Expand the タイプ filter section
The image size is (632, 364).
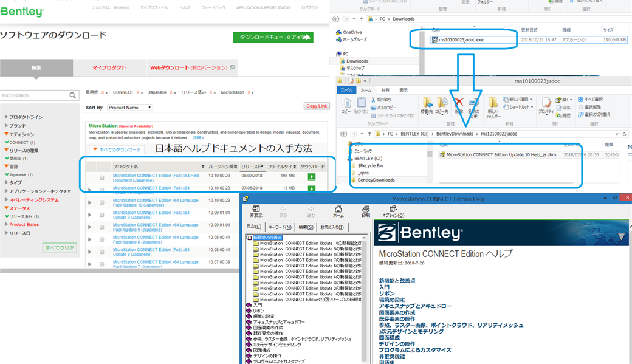pos(7,182)
